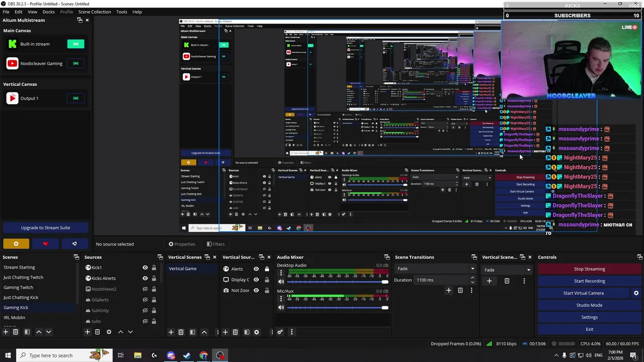Screen dimensions: 644x362
Task: Open source properties gear in Sources toolbar
Action: pyautogui.click(x=109, y=332)
